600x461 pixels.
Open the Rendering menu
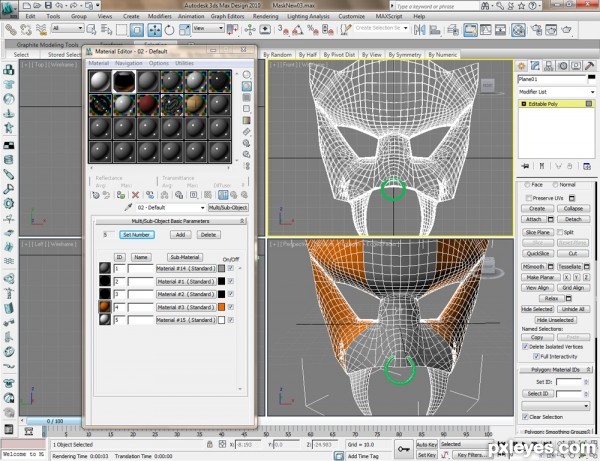click(x=265, y=16)
